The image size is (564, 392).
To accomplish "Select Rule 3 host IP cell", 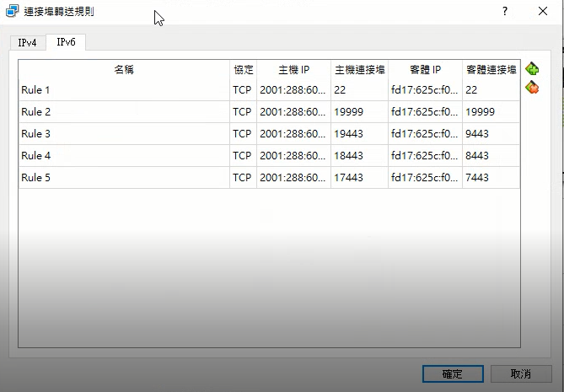I will pos(294,134).
